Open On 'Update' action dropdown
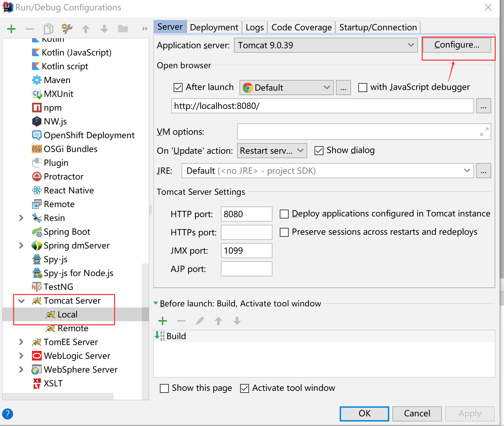504x426 pixels. click(272, 151)
